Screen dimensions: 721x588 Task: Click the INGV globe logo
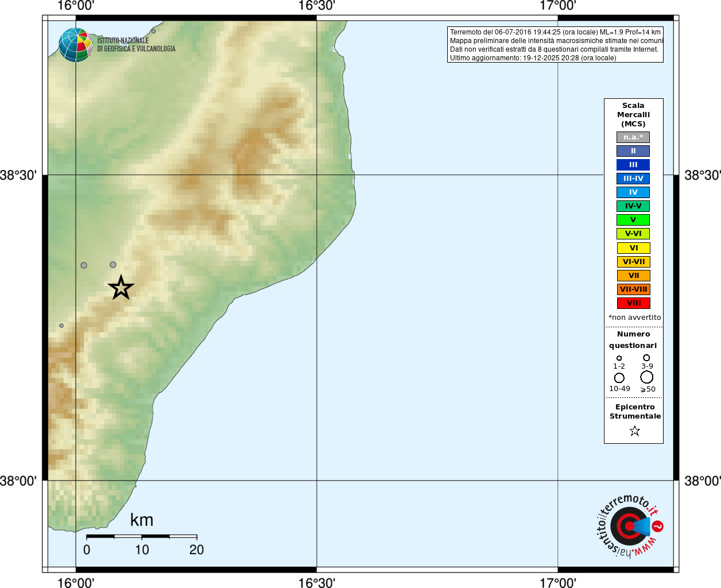tap(75, 45)
